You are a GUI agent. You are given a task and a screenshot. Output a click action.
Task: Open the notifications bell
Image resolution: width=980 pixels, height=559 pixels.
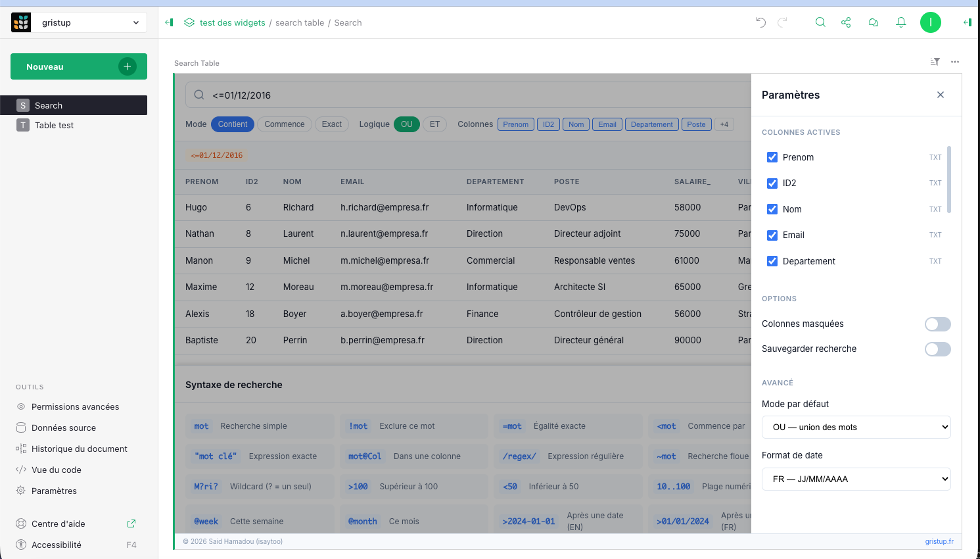coord(901,22)
